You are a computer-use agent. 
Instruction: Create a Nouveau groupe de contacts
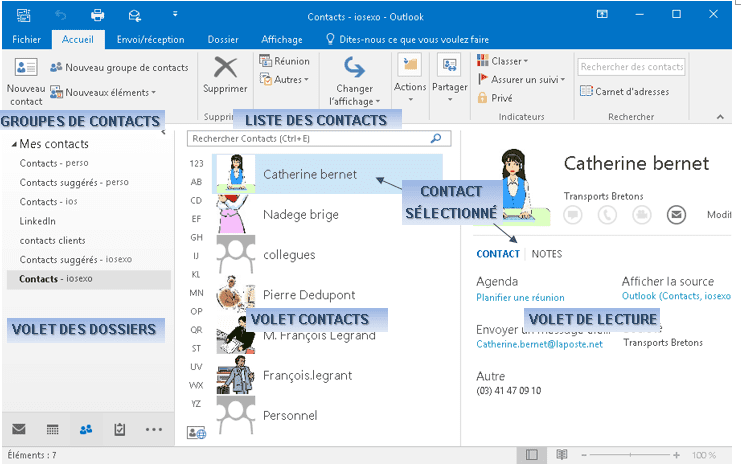[x=119, y=68]
